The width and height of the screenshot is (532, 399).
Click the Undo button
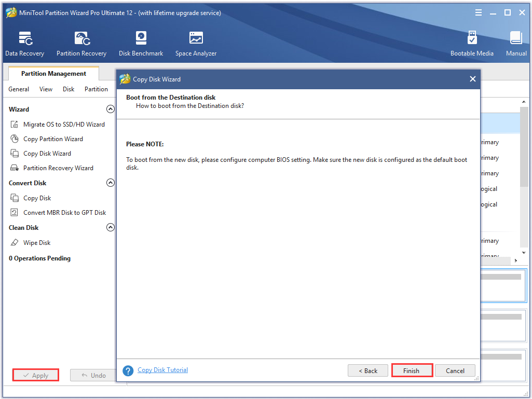[x=93, y=375]
